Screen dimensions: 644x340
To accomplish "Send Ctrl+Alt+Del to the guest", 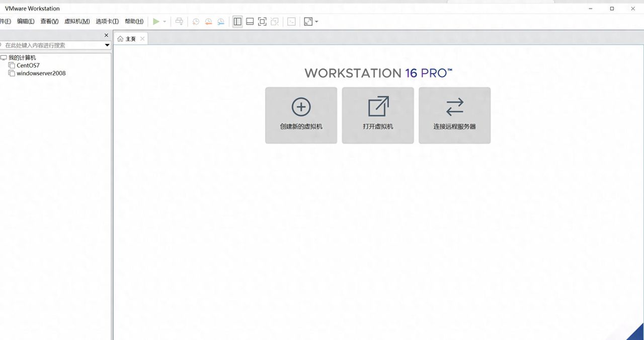I will coord(179,21).
